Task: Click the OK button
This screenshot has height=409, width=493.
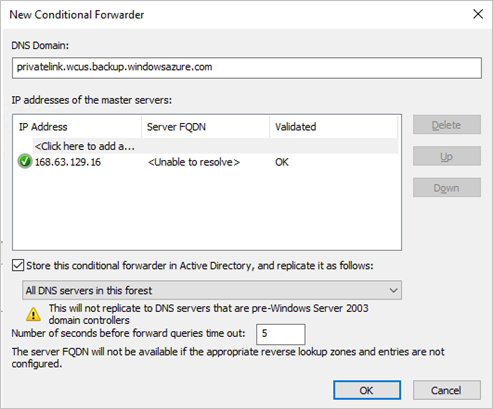Action: click(x=367, y=390)
